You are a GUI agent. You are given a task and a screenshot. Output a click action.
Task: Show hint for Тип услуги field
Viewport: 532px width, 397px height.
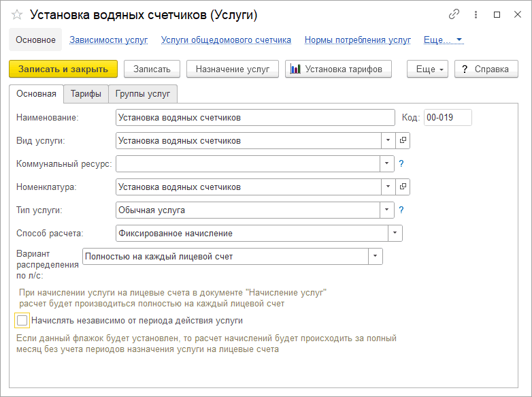(401, 210)
